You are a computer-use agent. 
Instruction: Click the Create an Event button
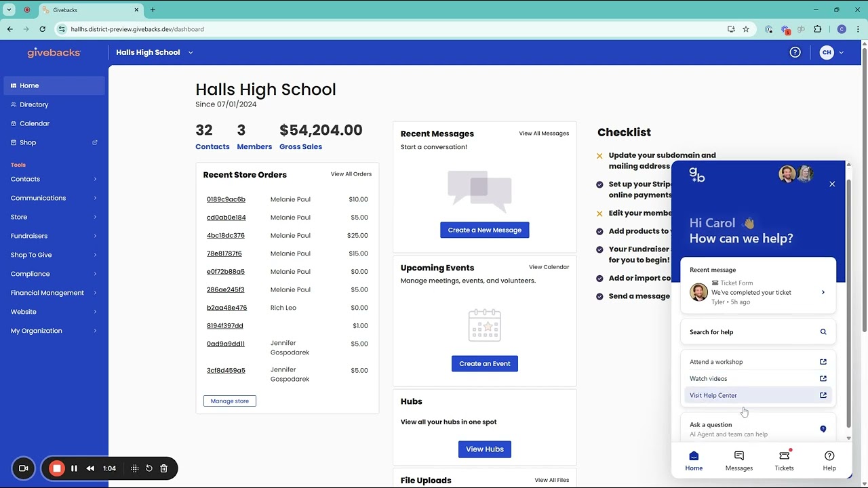coord(484,363)
